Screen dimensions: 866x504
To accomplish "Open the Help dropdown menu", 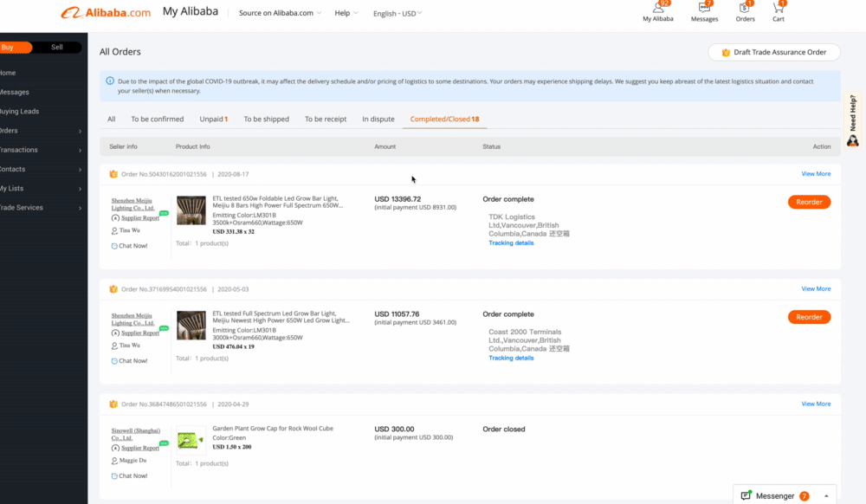I will point(346,13).
